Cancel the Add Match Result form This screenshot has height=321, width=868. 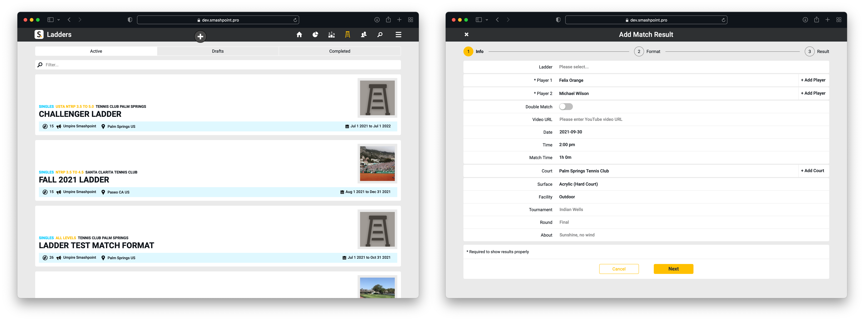click(619, 269)
